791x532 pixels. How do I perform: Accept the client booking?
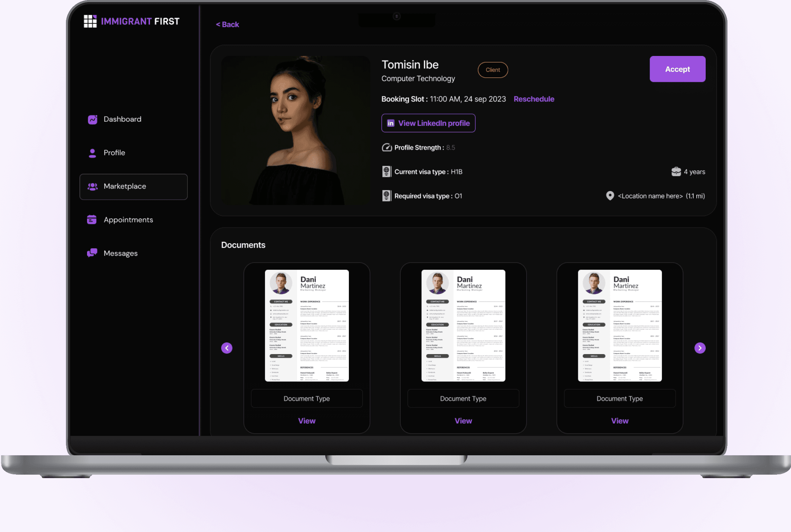677,69
